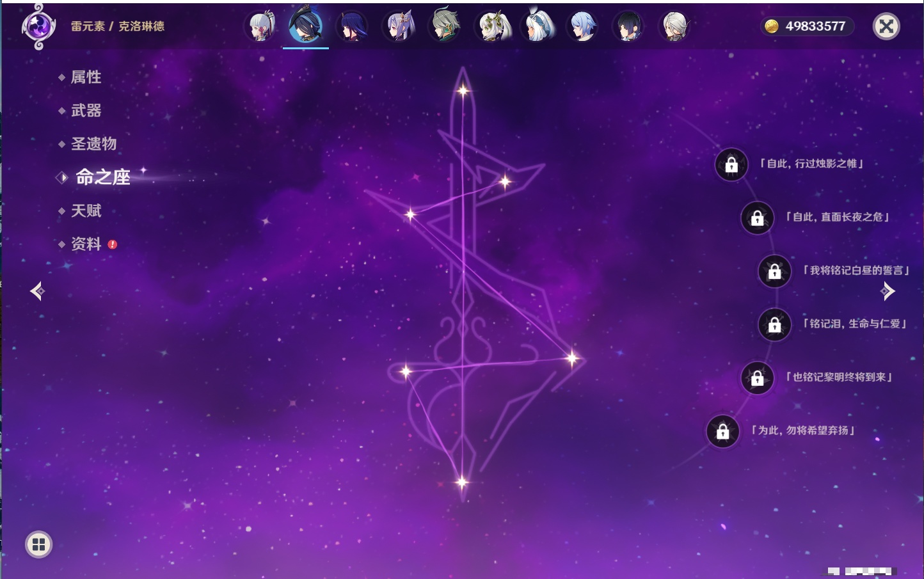924x579 pixels.
Task: Click the lock icon for 「为此，勿将希望弃扬」
Action: [722, 431]
